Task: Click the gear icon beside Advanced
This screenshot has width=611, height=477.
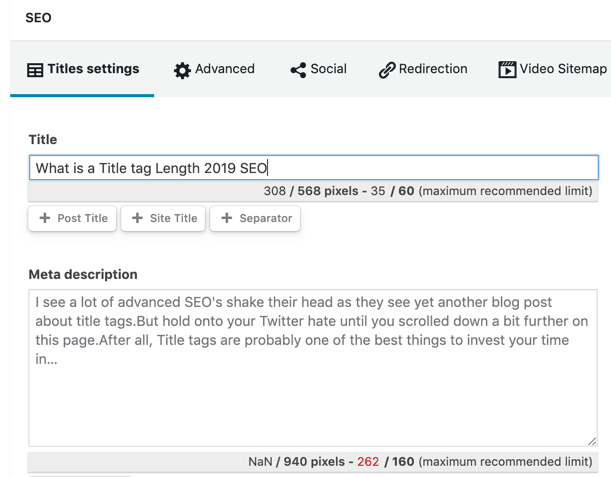Action: pos(182,70)
